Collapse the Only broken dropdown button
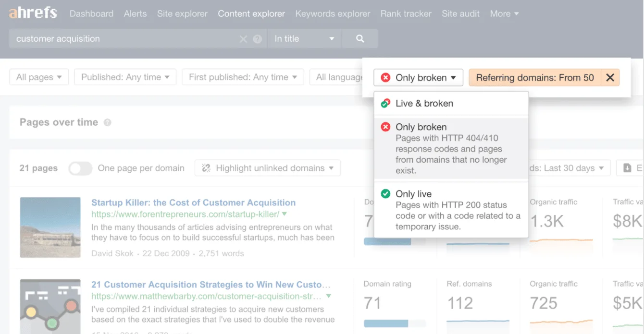The width and height of the screenshot is (644, 334). [418, 78]
